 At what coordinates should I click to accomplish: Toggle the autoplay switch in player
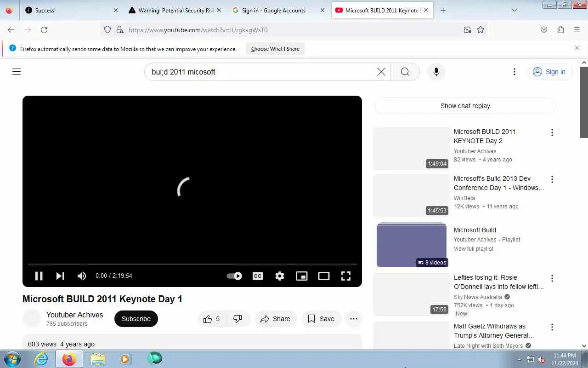[x=235, y=276]
